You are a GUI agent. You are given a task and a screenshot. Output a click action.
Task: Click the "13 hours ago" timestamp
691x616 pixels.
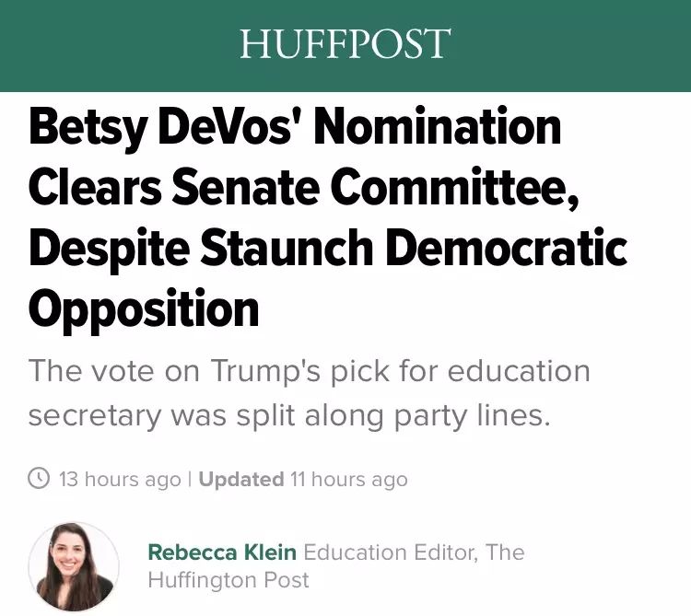(x=120, y=479)
